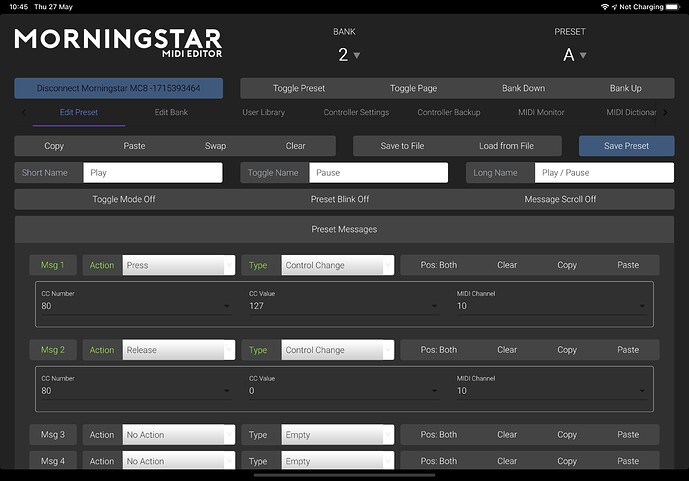Click Toggle Preset button
689x481 pixels.
click(299, 88)
